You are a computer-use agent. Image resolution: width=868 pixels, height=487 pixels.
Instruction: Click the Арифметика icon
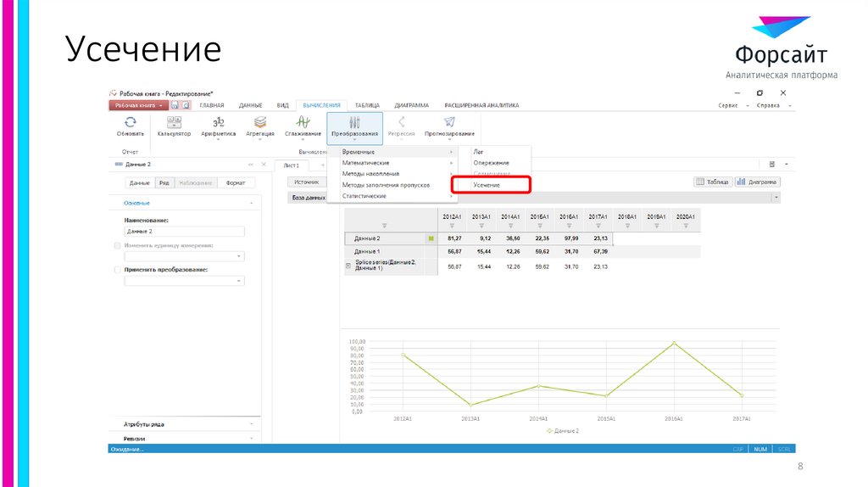(218, 123)
